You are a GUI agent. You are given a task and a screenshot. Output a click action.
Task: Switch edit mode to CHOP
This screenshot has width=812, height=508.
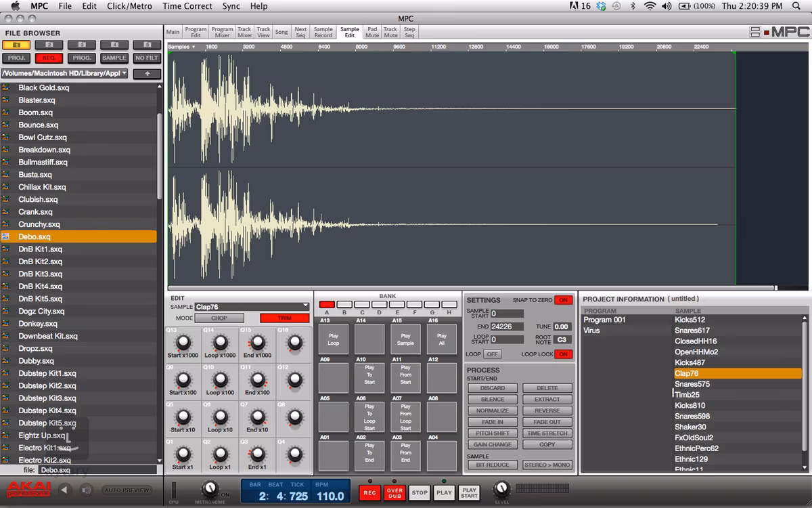click(x=219, y=318)
